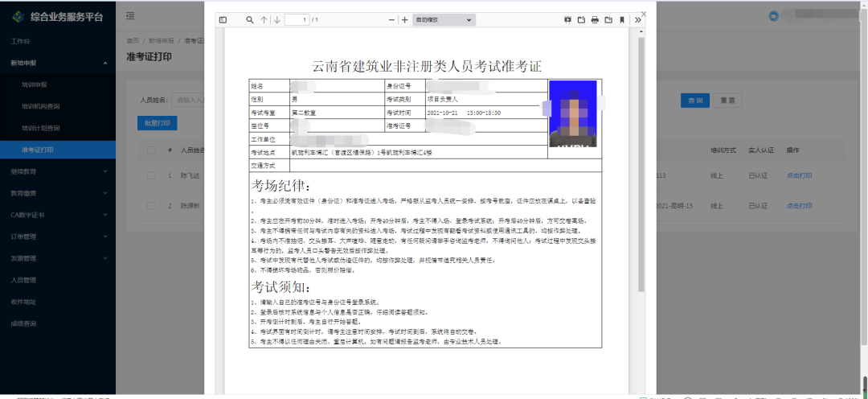Expand the 继续教育 sidebar menu
Viewport: 868px width, 399px height.
tap(58, 171)
